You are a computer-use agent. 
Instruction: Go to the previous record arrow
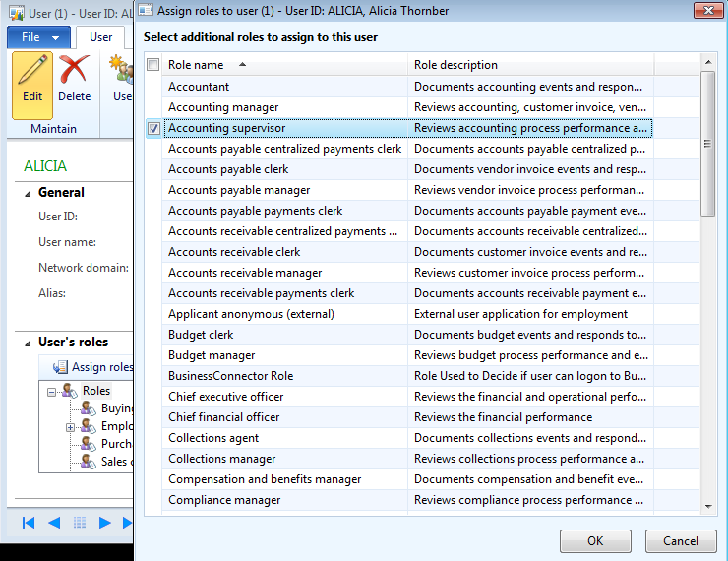coord(54,523)
